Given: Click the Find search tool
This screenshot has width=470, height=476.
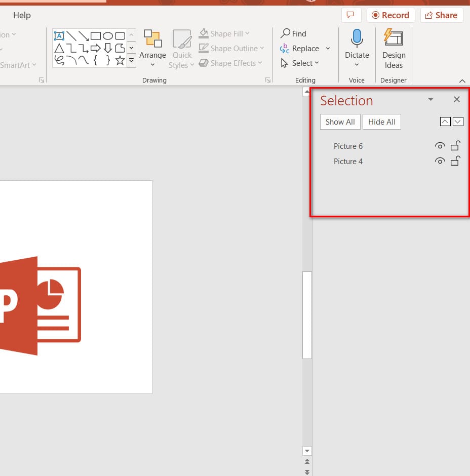Looking at the screenshot, I should (x=293, y=33).
